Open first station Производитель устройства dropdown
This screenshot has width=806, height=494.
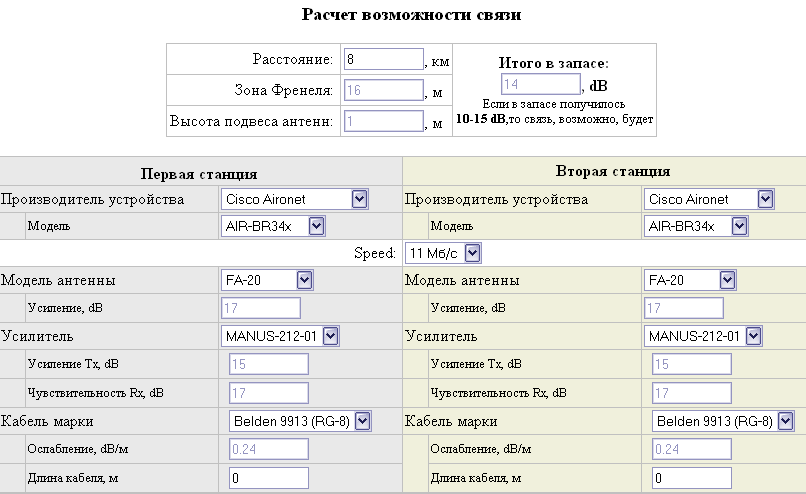[x=295, y=199]
